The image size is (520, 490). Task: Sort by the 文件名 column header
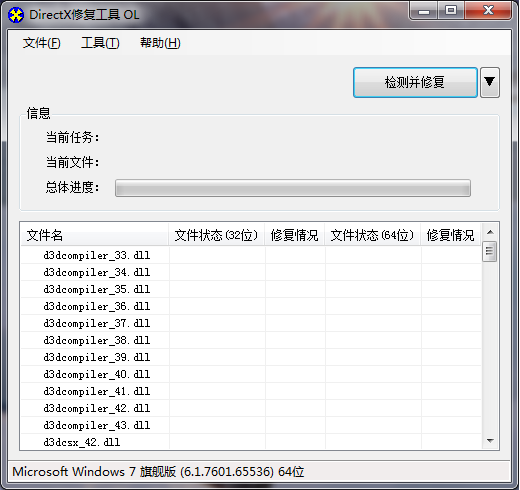click(94, 235)
